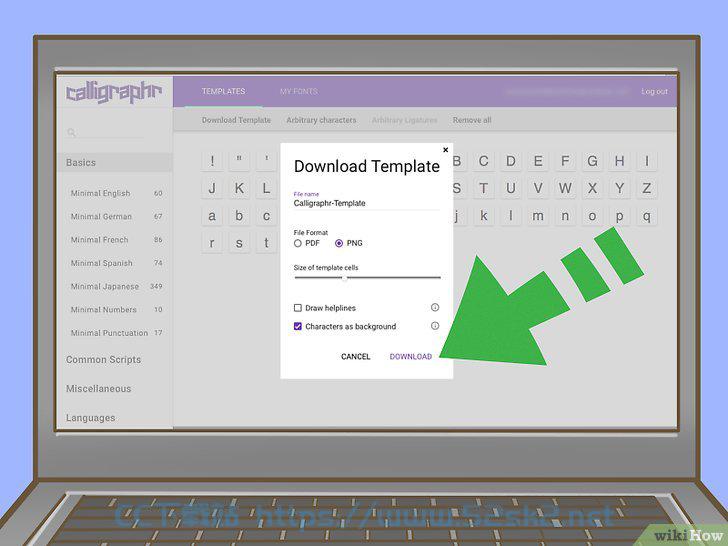Click the uppercase K character tile
This screenshot has width=728, height=546.
tap(239, 188)
